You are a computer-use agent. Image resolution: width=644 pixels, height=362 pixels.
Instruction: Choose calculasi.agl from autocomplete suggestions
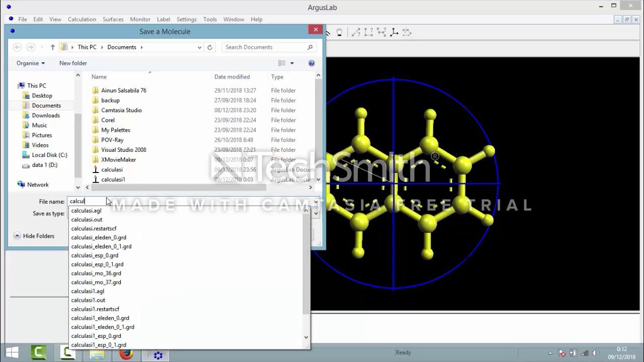click(x=86, y=211)
